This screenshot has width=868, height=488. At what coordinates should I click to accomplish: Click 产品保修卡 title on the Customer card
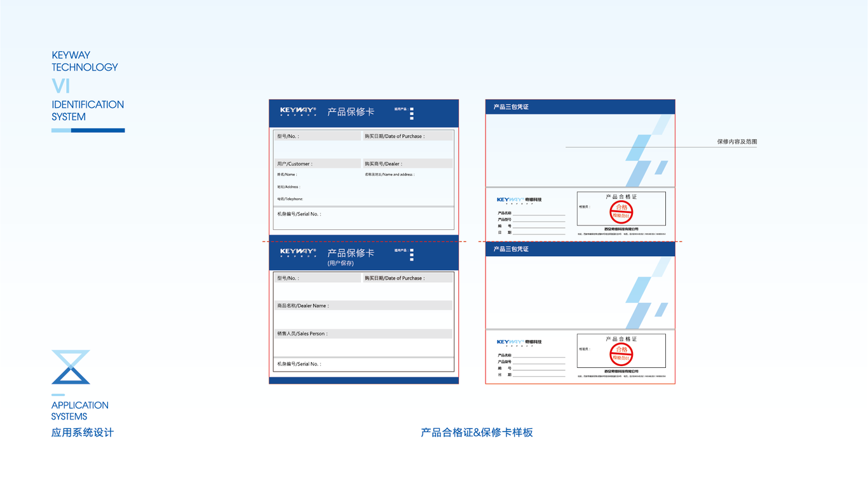351,112
